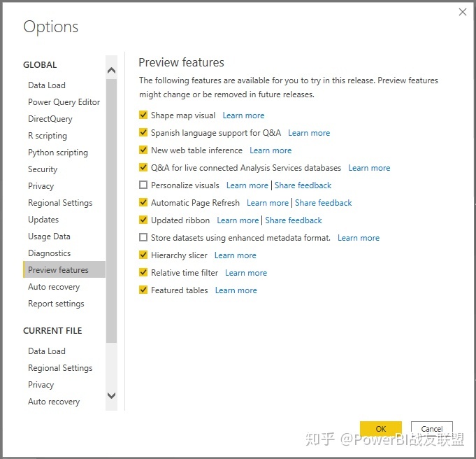
Task: Toggle Relative time filter checkbox
Action: [x=143, y=272]
